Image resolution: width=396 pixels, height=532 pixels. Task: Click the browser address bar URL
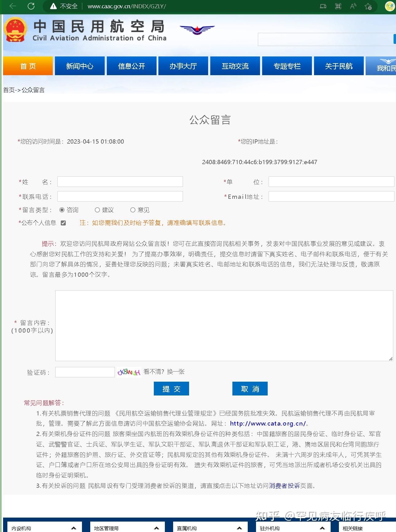pyautogui.click(x=127, y=6)
